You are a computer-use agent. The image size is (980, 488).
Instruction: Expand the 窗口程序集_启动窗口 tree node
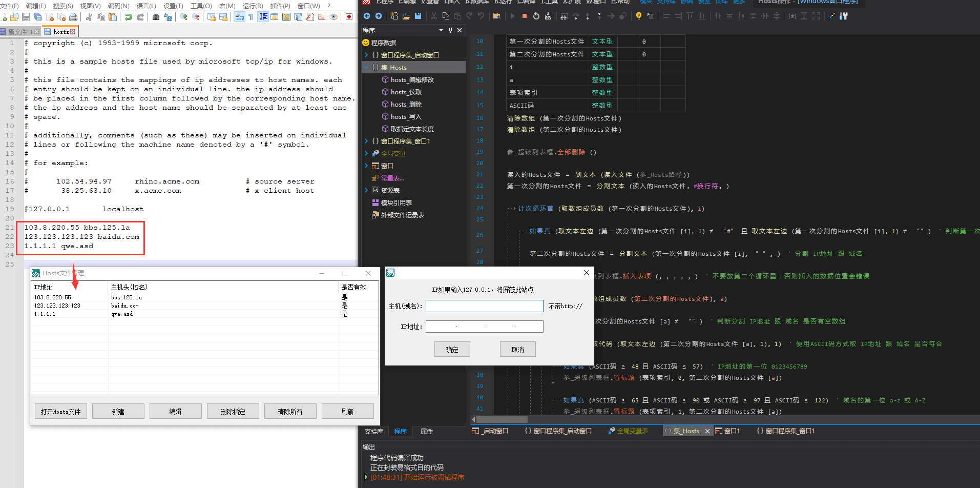point(366,55)
